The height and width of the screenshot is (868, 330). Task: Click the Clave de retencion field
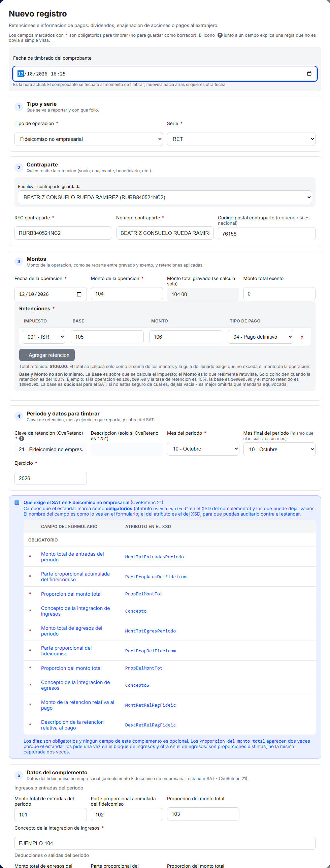point(51,449)
